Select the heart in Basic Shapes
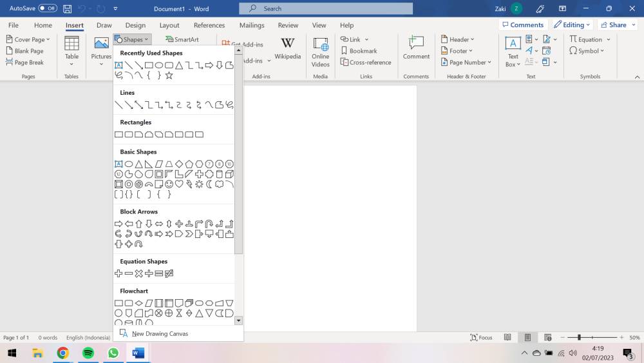 pos(179,184)
